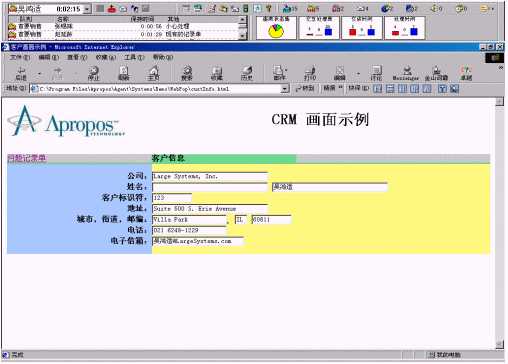
Task: Open the 工具 (Tools) menu
Action: coord(134,57)
